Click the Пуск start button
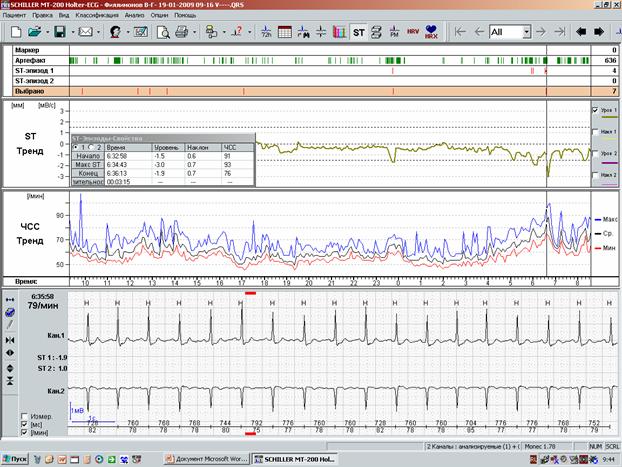Viewport: 622px width, 467px height. coord(15,459)
